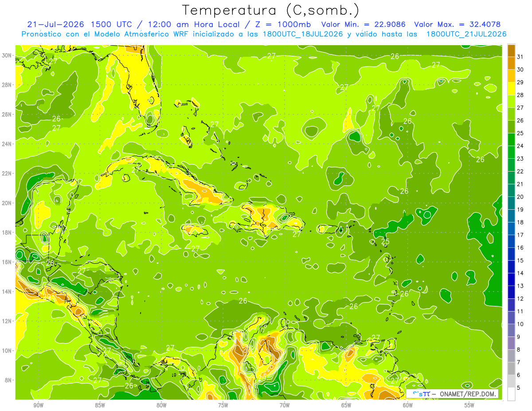This screenshot has height=411, width=532.
Task: Click the teal color bar swatch between 19 and 20
Action: 511,203
